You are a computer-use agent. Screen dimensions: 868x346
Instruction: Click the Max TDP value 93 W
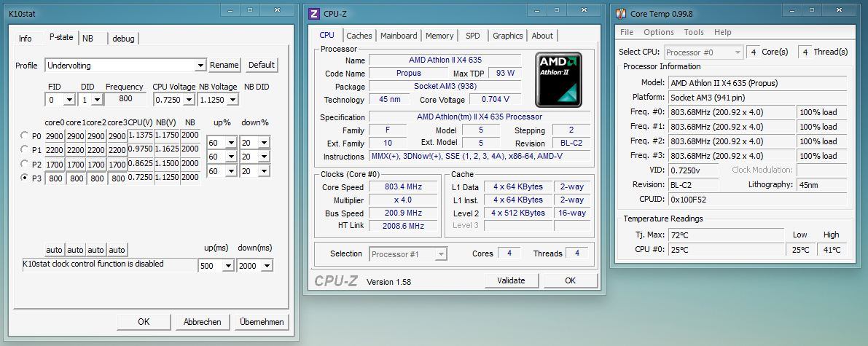(x=505, y=73)
